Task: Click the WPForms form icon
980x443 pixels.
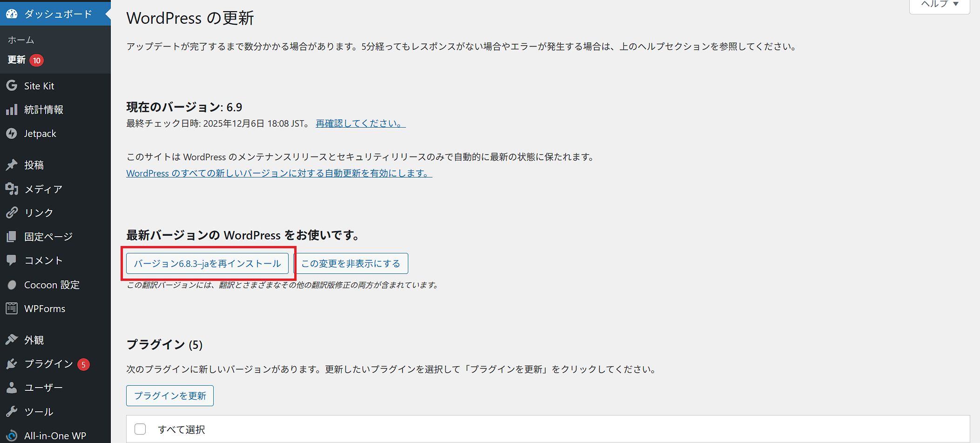Action: [x=12, y=308]
